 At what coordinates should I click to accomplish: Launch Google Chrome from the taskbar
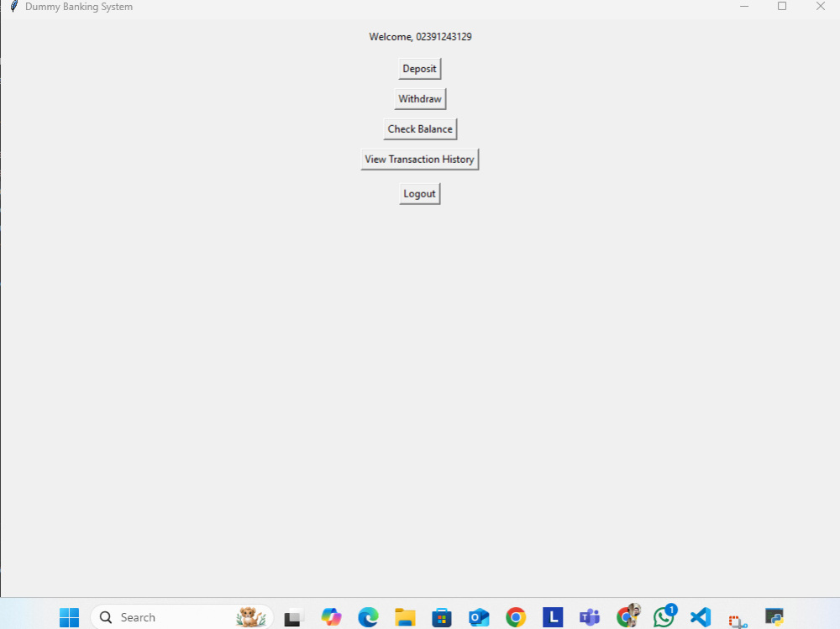coord(516,617)
